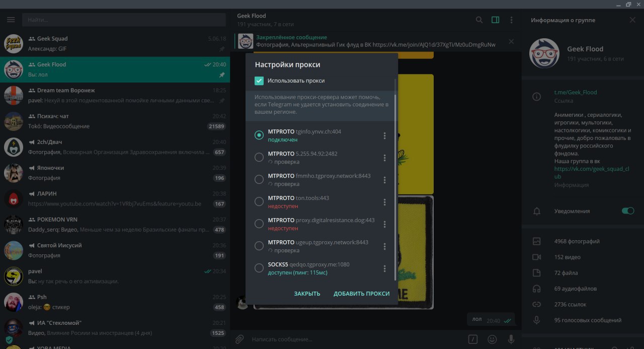Click the notifications bell icon
The image size is (644, 349).
click(x=537, y=211)
